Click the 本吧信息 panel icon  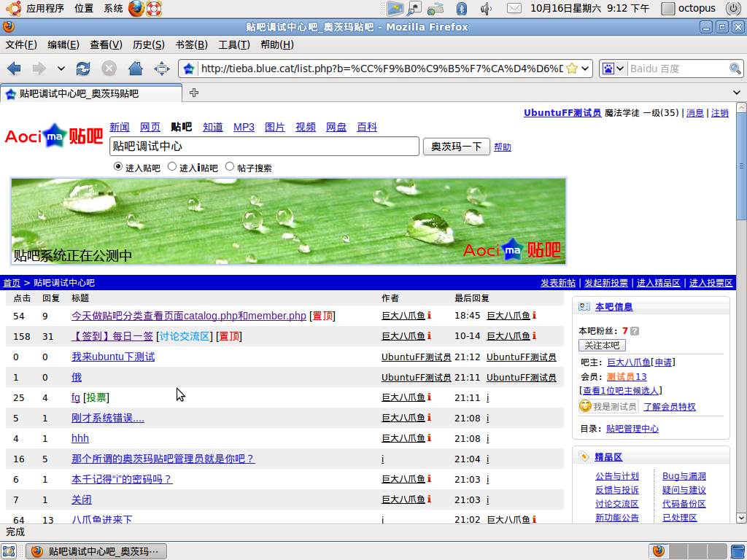coord(584,307)
